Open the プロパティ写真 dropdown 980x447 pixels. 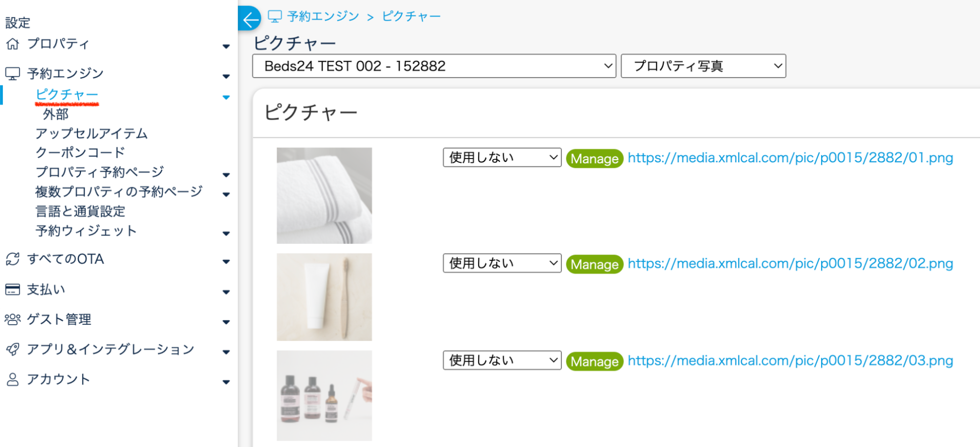(704, 66)
